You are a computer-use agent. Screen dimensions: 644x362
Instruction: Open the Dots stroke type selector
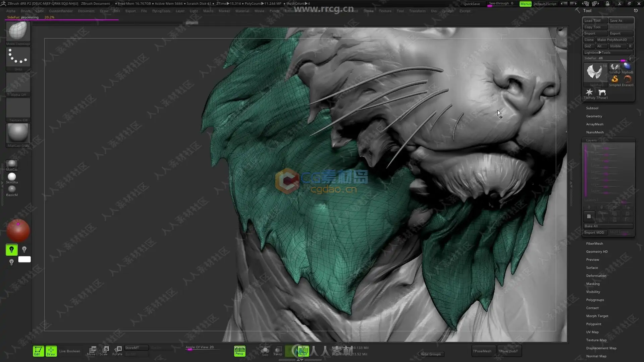pos(18,59)
